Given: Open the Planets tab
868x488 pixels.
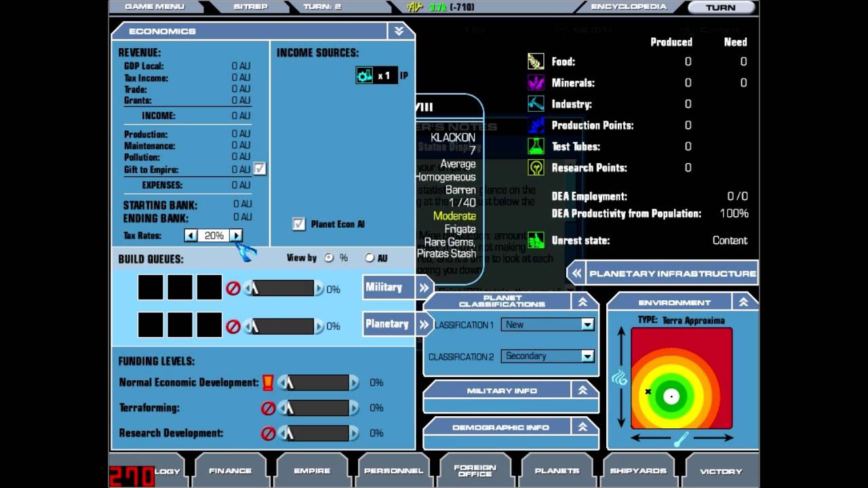Looking at the screenshot, I should pos(557,470).
